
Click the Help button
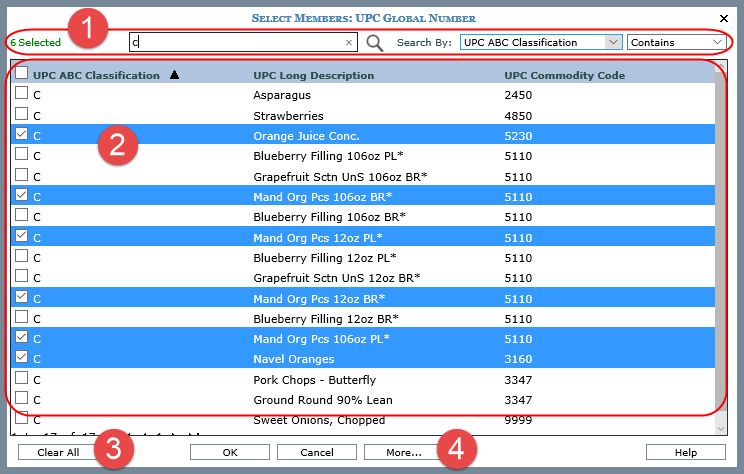point(685,452)
